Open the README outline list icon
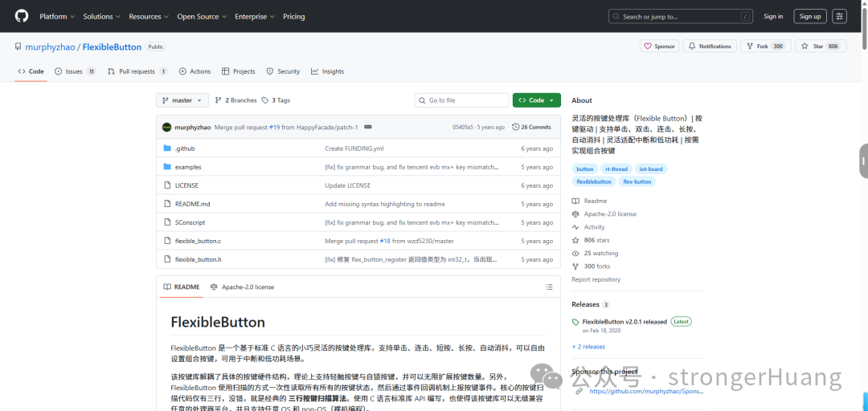Viewport: 868px width, 411px height. coord(549,287)
